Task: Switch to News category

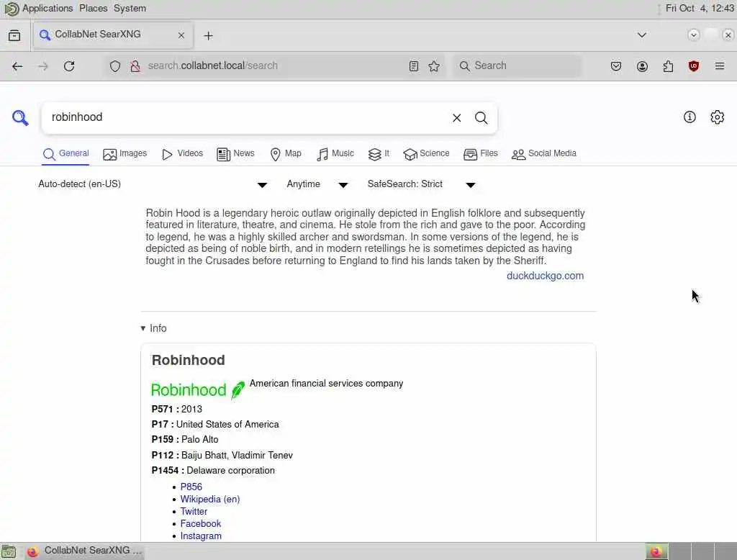Action: 235,154
